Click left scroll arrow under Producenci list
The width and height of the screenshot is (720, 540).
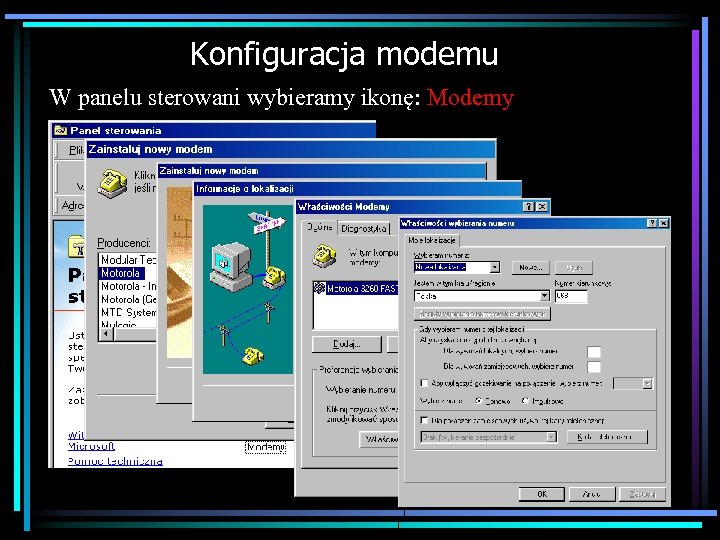(107, 334)
